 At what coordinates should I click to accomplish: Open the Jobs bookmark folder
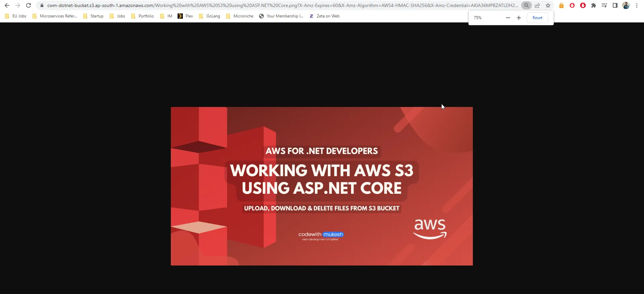pos(117,16)
